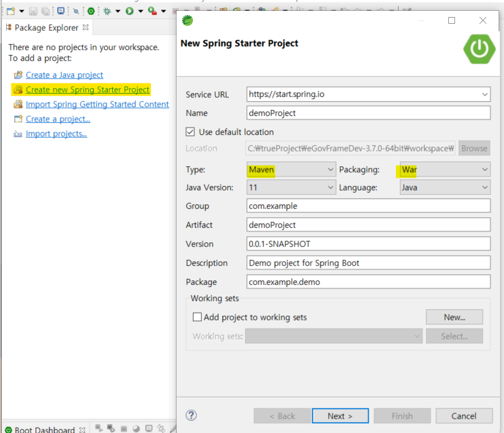This screenshot has height=433, width=504.
Task: Close the New Spring Starter Project dialog
Action: click(483, 20)
